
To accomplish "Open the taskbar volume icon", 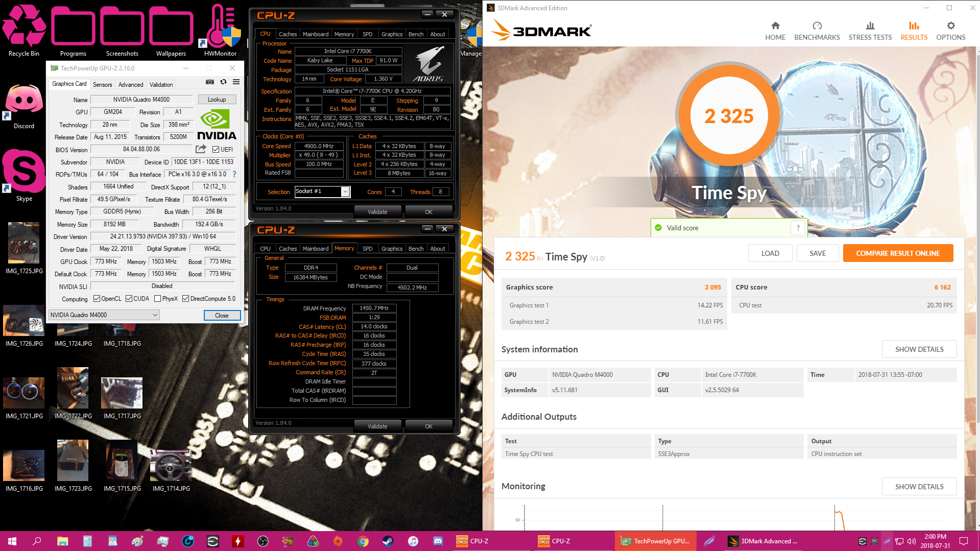I will tap(912, 541).
